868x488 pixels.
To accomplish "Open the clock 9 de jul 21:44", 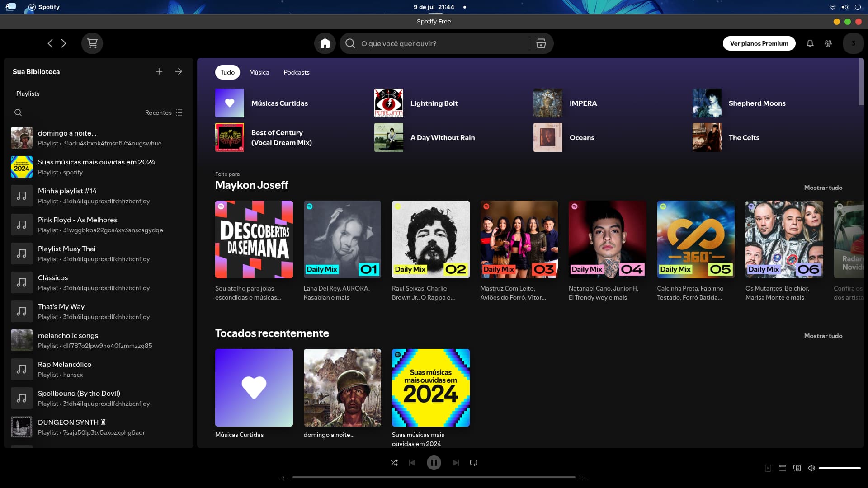I will point(434,7).
